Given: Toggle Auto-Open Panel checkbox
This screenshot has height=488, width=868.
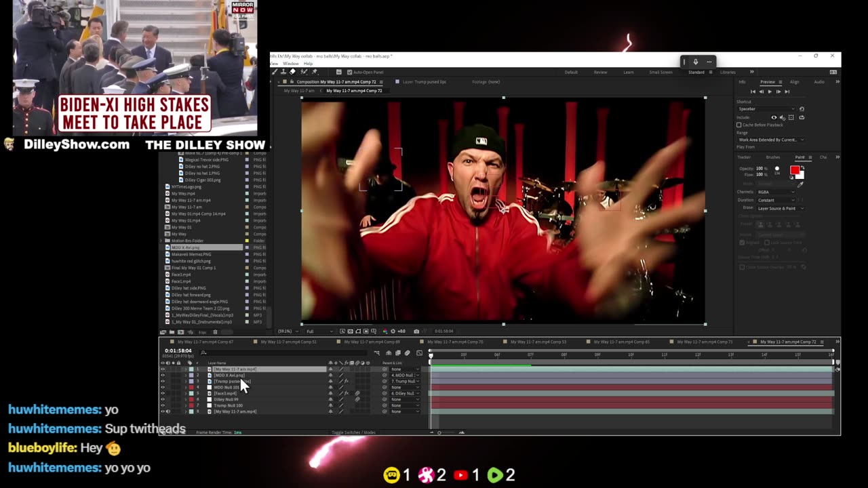Looking at the screenshot, I should click(x=349, y=72).
